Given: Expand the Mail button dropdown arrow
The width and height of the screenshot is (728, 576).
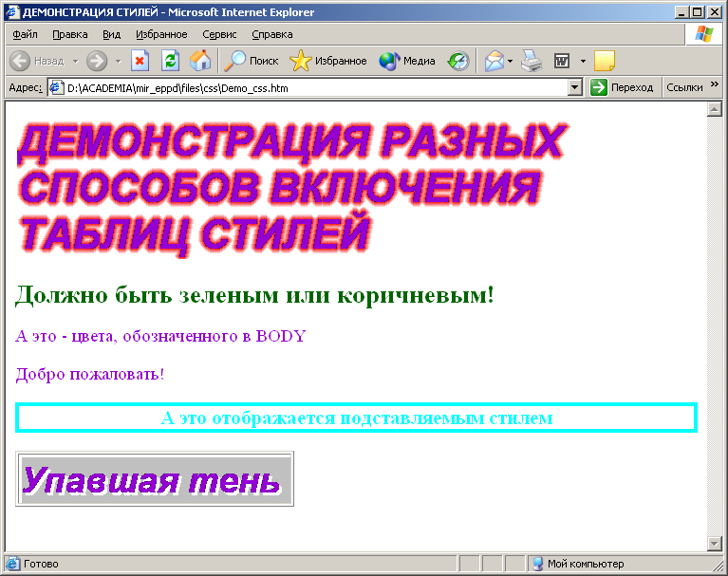Looking at the screenshot, I should coord(510,61).
